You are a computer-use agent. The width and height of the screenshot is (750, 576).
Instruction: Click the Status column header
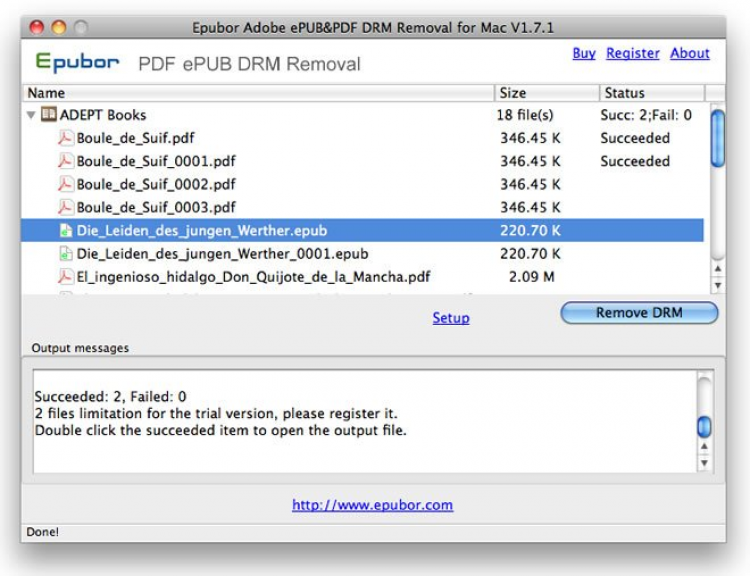tap(652, 93)
